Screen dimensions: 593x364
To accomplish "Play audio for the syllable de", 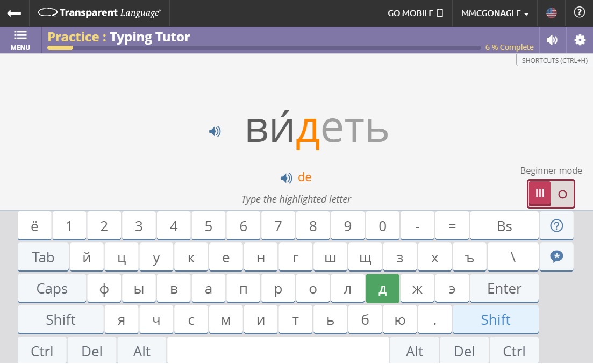I will [x=286, y=178].
